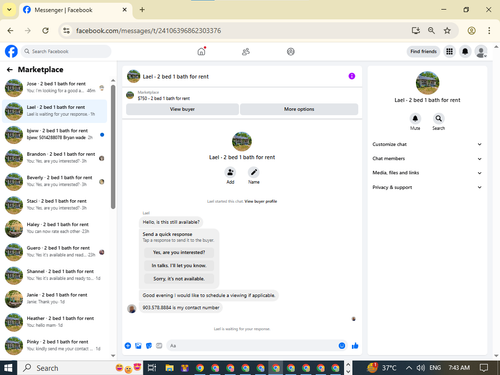This screenshot has width=500, height=375.
Task: Open the Facebook menu grid icon
Action: point(449,51)
